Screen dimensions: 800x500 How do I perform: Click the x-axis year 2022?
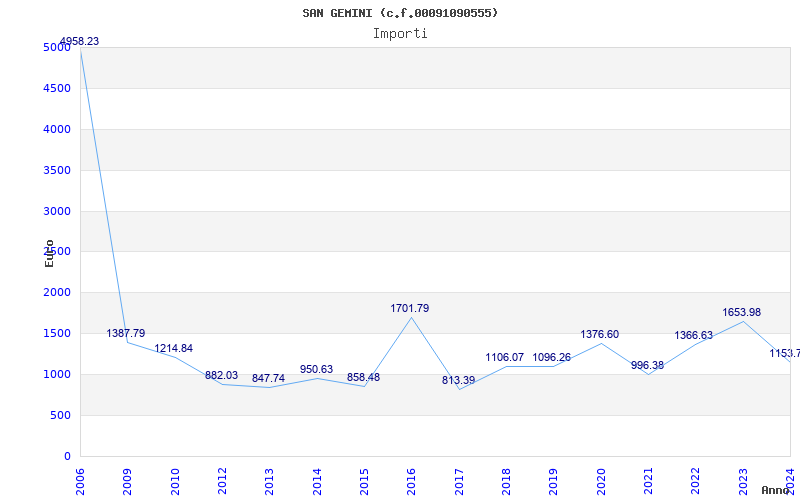(696, 481)
